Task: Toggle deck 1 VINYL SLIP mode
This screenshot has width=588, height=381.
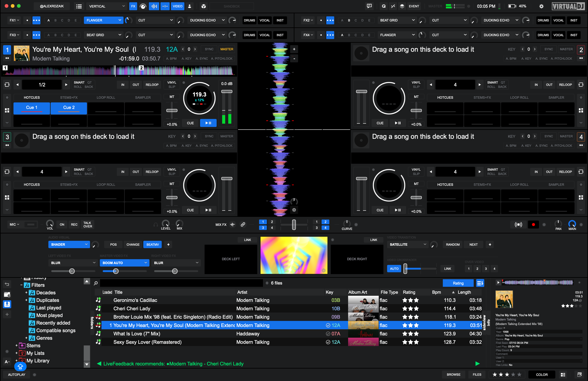Action: pyautogui.click(x=172, y=85)
